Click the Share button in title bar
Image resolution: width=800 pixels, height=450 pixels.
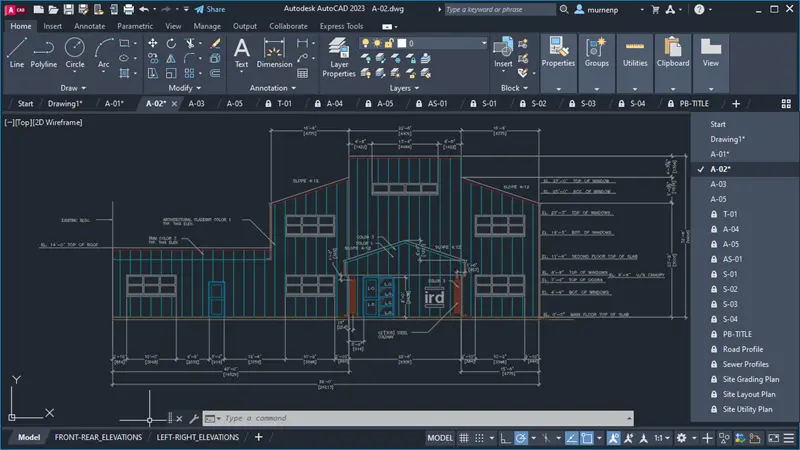tap(210, 9)
